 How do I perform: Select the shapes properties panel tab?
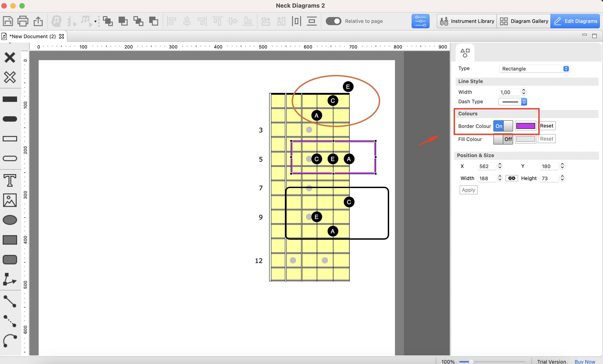click(x=465, y=53)
